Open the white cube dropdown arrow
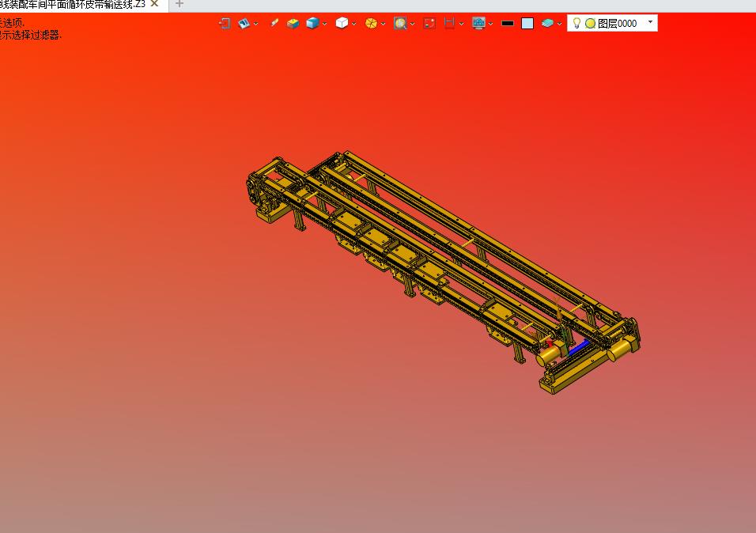The width and height of the screenshot is (756, 533). click(354, 24)
